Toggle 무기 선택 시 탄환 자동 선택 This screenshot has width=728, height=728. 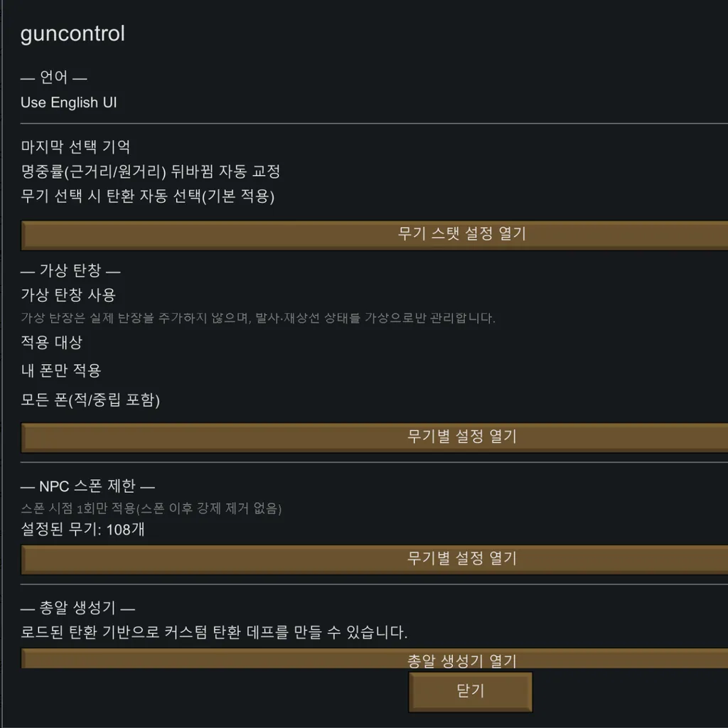click(x=147, y=196)
